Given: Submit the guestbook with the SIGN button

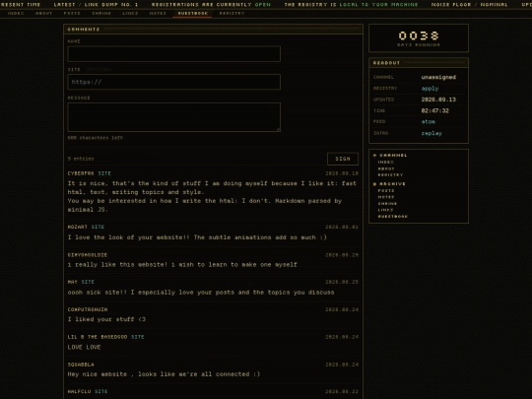Looking at the screenshot, I should [343, 159].
